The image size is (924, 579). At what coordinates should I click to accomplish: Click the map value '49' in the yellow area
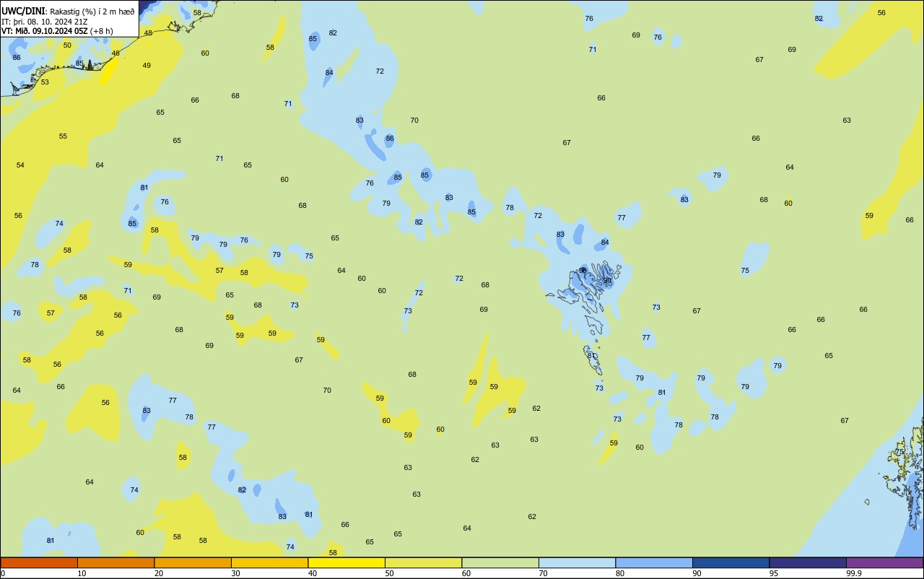[x=147, y=66]
